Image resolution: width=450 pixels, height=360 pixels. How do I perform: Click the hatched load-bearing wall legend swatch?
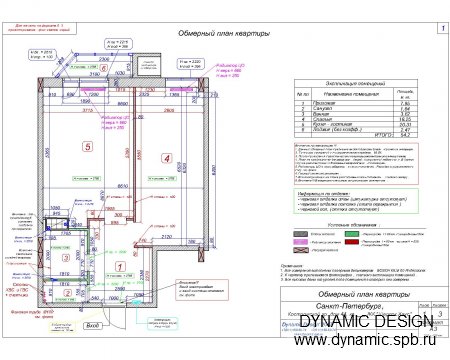tap(300, 250)
